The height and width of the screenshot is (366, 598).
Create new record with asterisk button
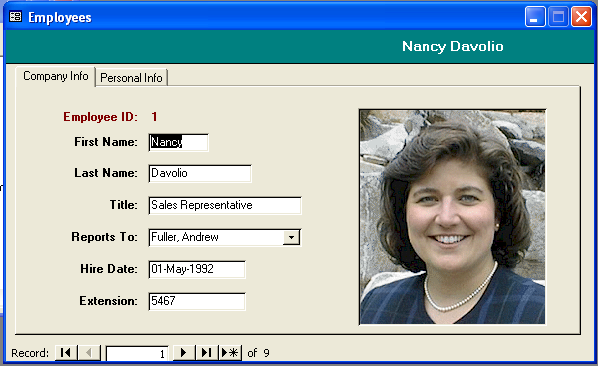click(x=230, y=353)
